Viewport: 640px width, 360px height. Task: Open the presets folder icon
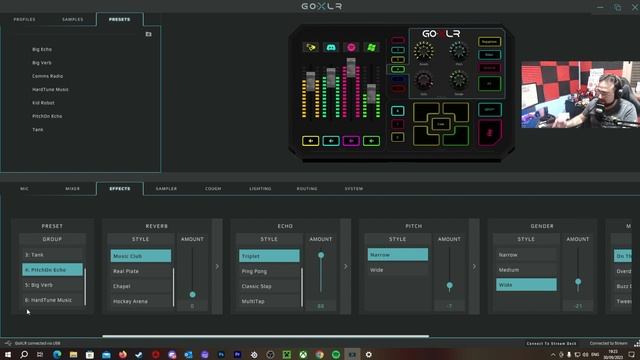(149, 34)
